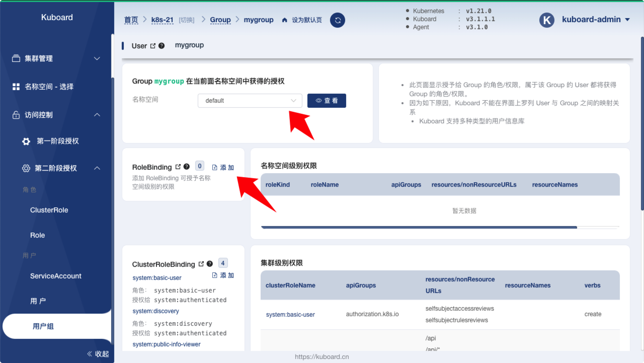Open k8s-21 cluster breadcrumb
The image size is (644, 363).
(162, 20)
